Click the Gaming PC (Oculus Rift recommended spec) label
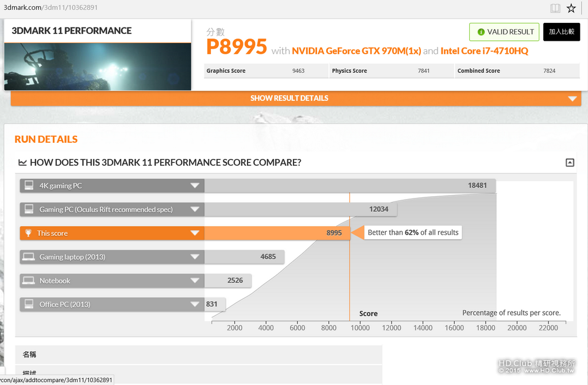588x385 pixels. (x=106, y=209)
